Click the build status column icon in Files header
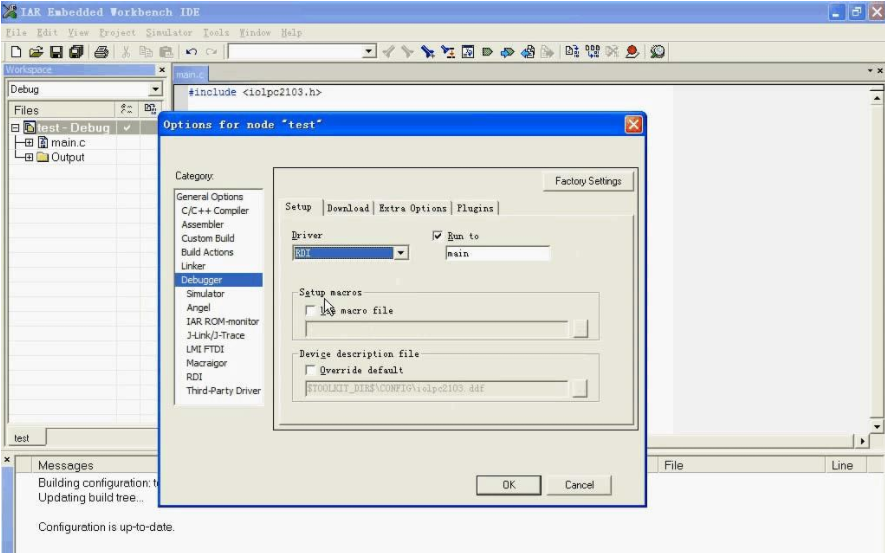The width and height of the screenshot is (885, 553). point(150,109)
